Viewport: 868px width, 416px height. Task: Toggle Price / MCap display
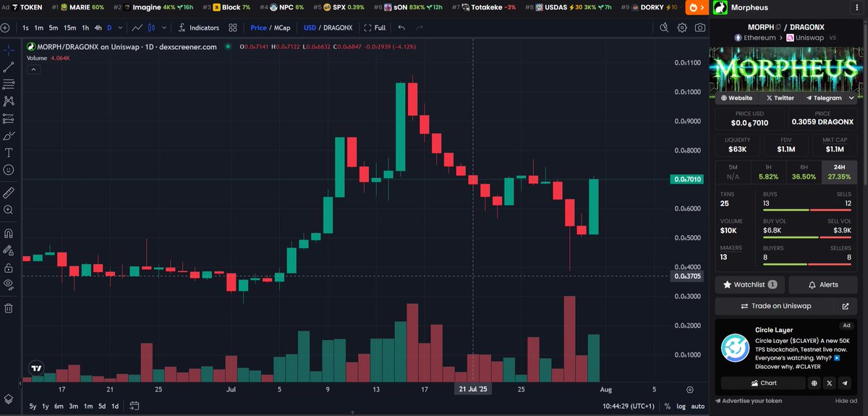[x=269, y=27]
